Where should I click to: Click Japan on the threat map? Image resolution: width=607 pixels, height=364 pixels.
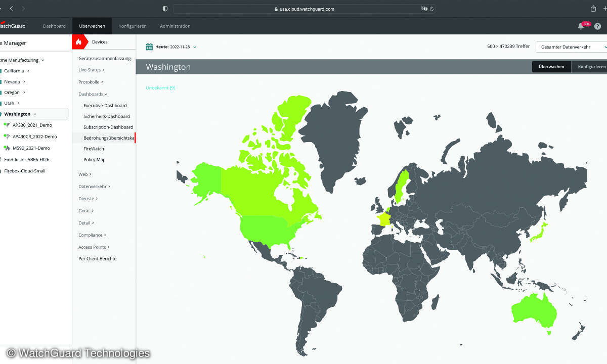(540, 233)
